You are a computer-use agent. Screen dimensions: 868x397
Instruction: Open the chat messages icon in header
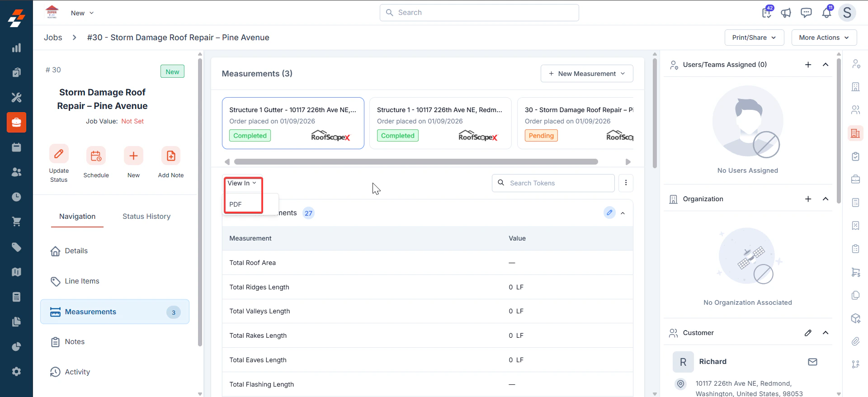click(x=806, y=13)
